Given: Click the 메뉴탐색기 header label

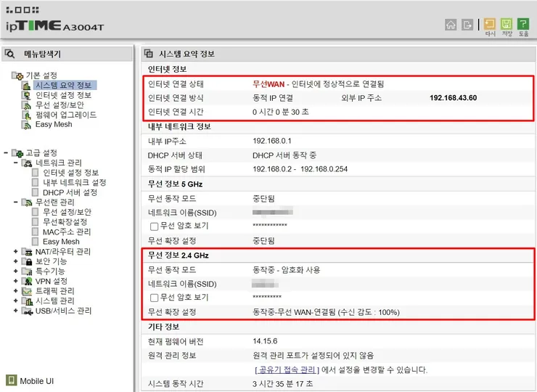Looking at the screenshot, I should point(43,54).
